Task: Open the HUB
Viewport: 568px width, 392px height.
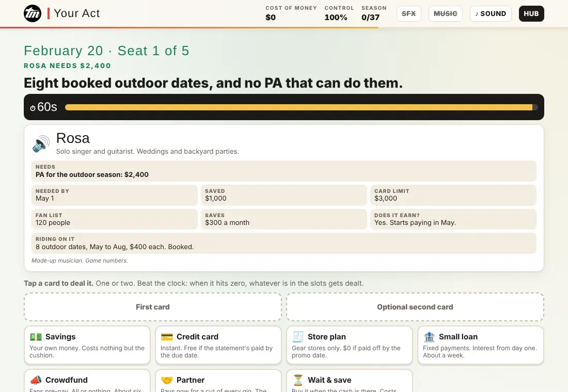Action: point(531,14)
